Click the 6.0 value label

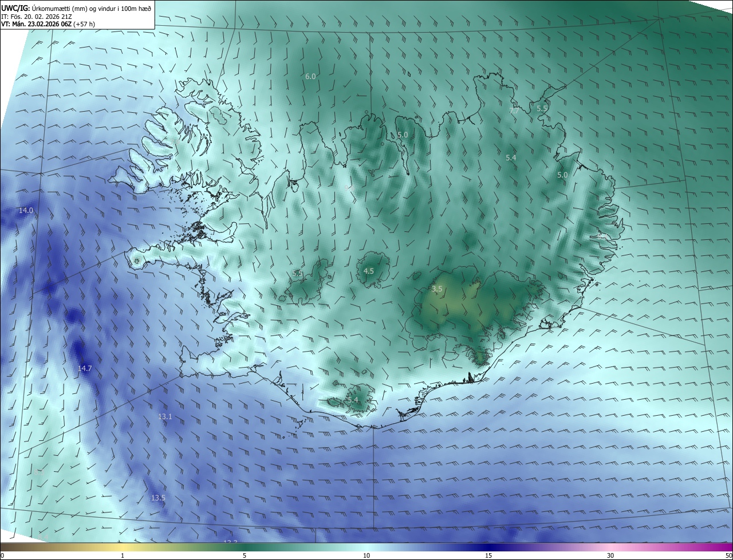pos(310,76)
